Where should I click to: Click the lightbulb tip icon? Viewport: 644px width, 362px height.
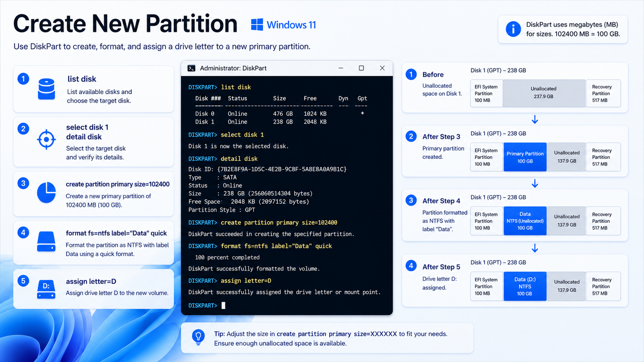(198, 337)
